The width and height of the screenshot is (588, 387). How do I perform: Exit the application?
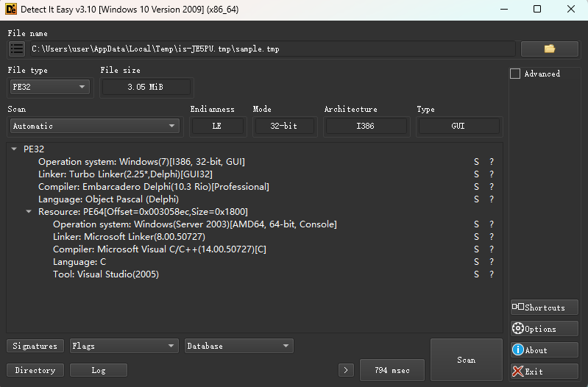(x=544, y=372)
